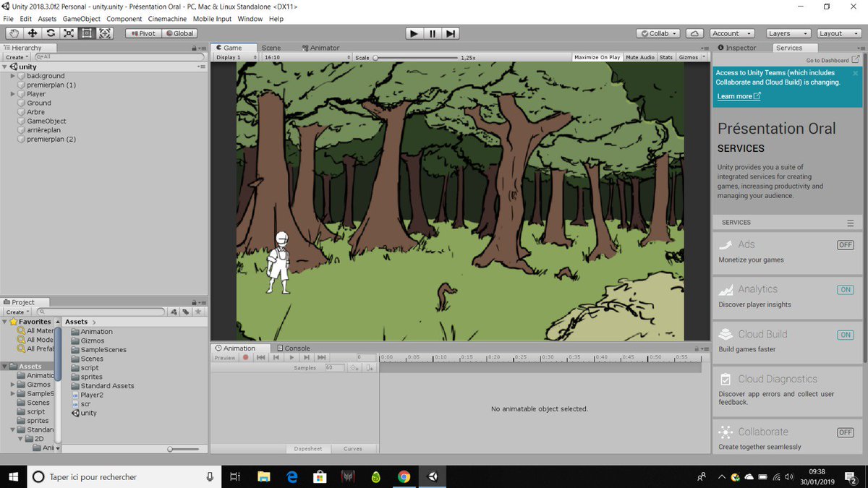
Task: Toggle the Collaborate service switch
Action: [845, 432]
